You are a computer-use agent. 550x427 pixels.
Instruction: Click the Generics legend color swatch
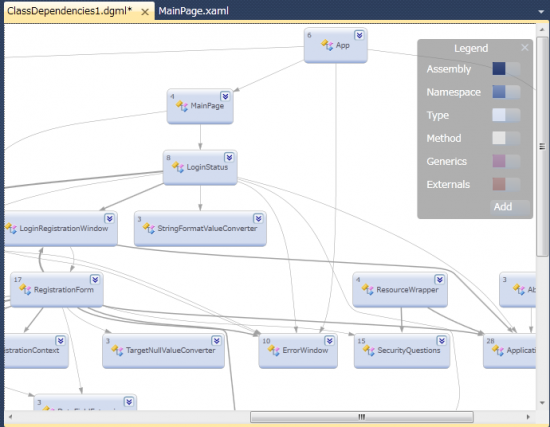[499, 161]
